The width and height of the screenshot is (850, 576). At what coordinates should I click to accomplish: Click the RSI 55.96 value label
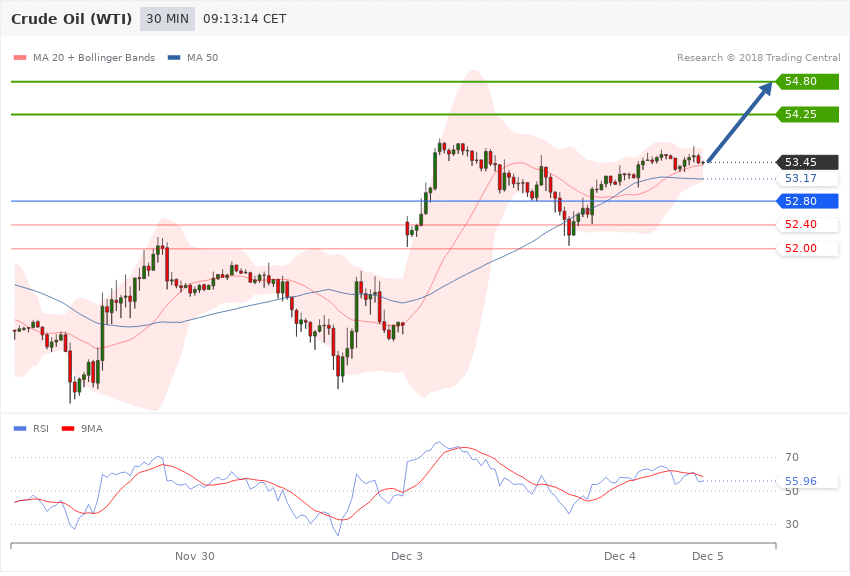[x=807, y=481]
